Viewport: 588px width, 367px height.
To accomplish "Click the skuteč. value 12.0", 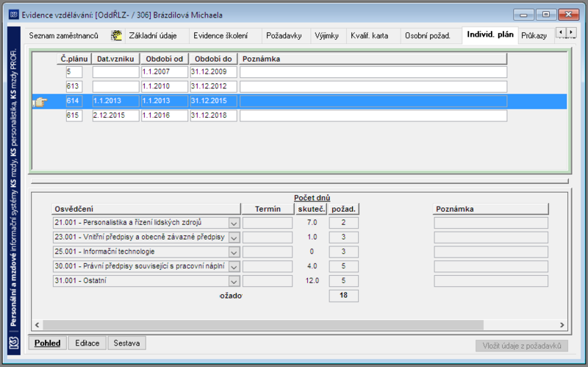I will (312, 281).
